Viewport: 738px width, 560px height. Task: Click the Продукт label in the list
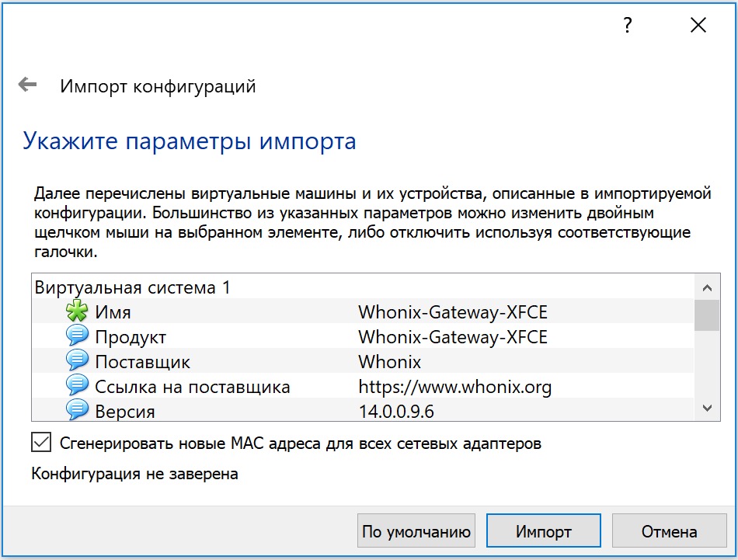(x=131, y=337)
